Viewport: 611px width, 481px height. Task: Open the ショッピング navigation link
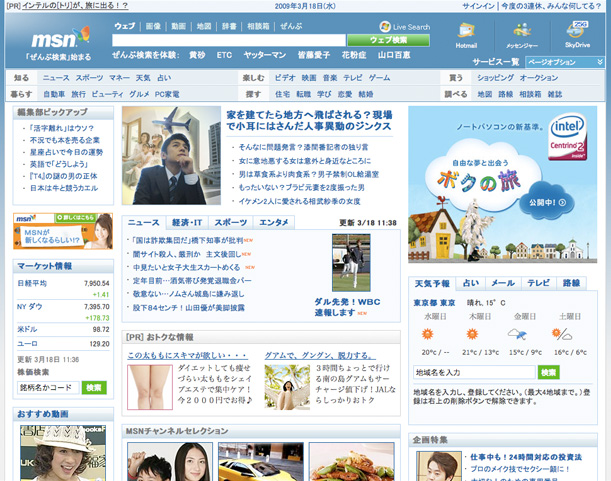(x=495, y=78)
